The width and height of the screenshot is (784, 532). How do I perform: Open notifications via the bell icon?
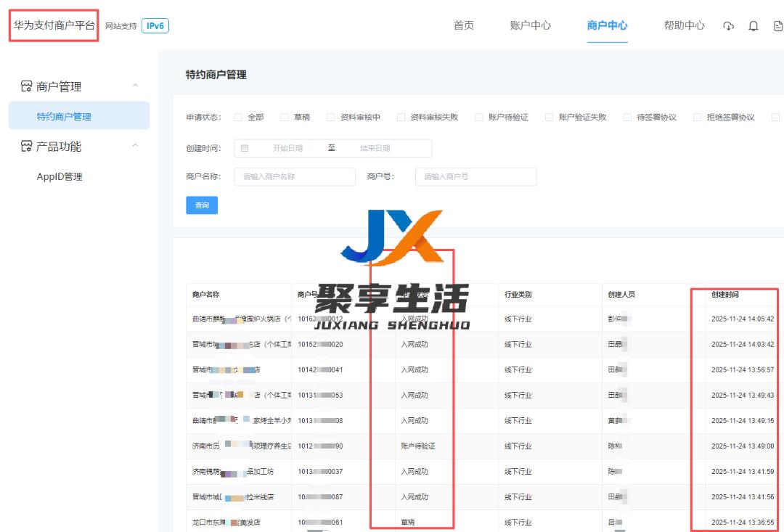tap(754, 25)
